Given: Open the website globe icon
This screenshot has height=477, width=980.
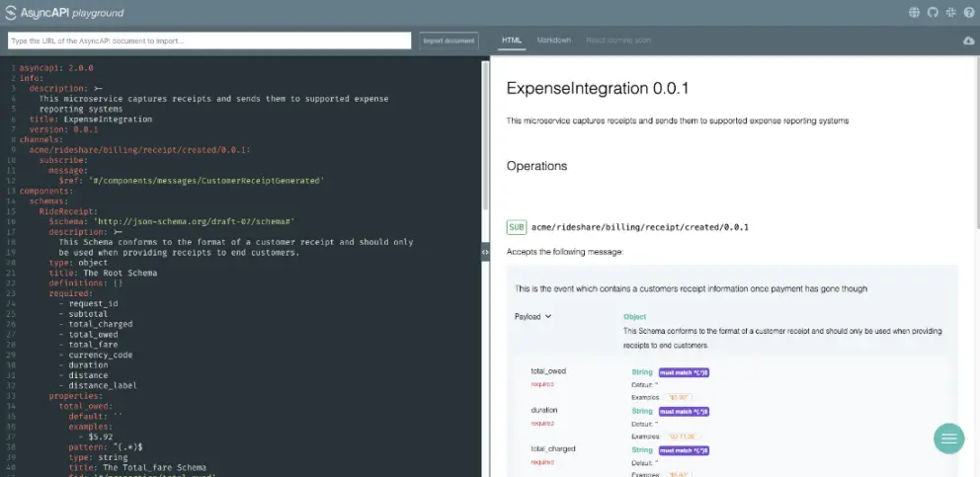Looking at the screenshot, I should pos(914,13).
